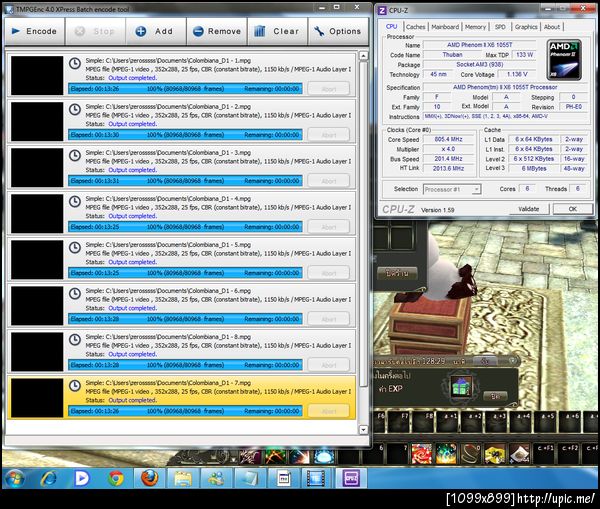Select the clock icon of Colombiana_D1 - 3.mpg
The width and height of the screenshot is (600, 509).
75,155
